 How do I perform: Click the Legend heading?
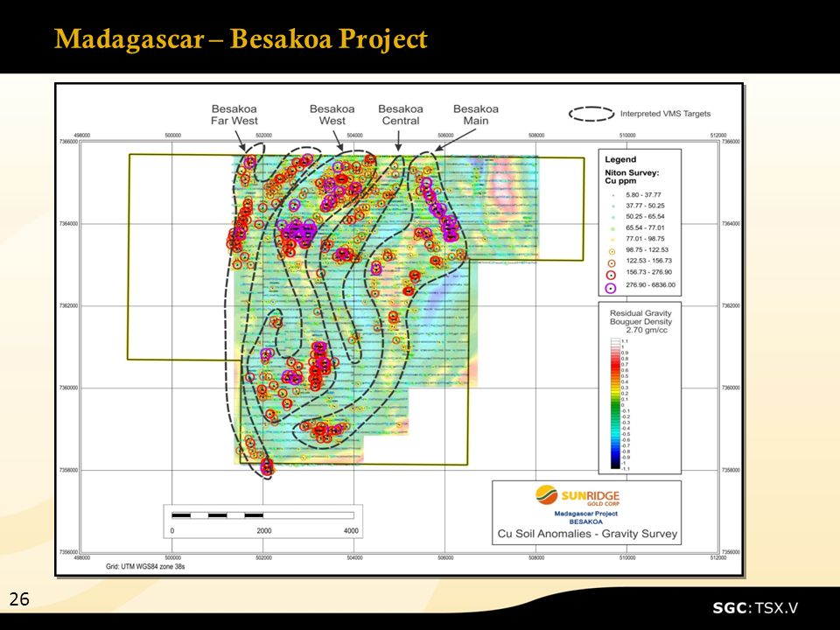[620, 159]
